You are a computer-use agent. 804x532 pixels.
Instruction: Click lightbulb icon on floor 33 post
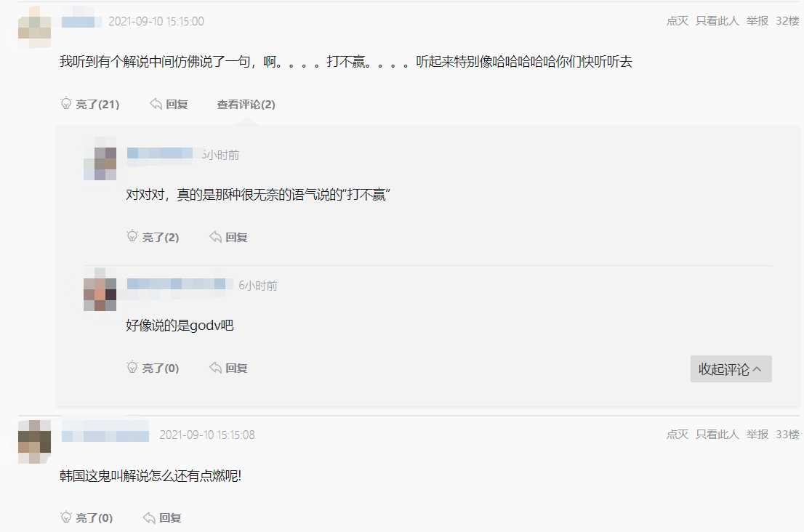[66, 517]
